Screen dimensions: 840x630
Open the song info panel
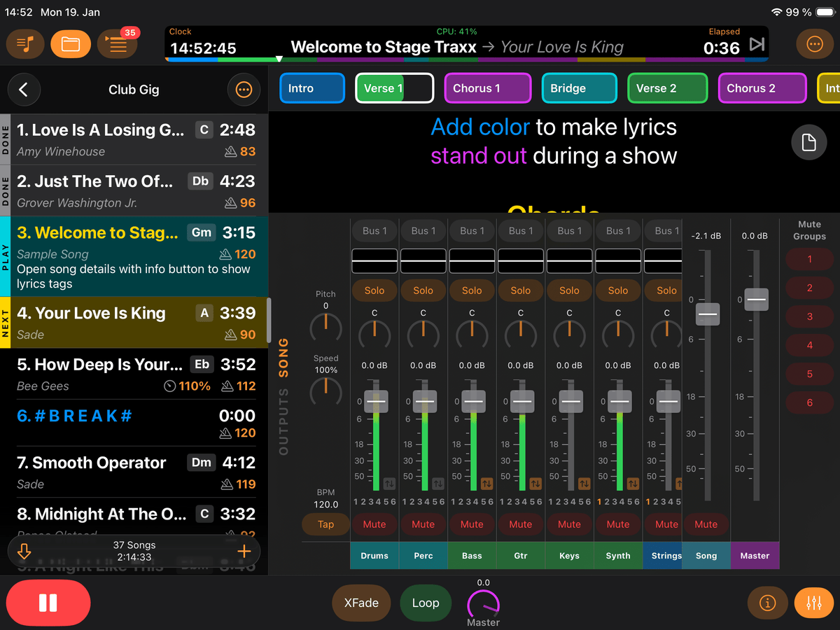[x=767, y=603]
